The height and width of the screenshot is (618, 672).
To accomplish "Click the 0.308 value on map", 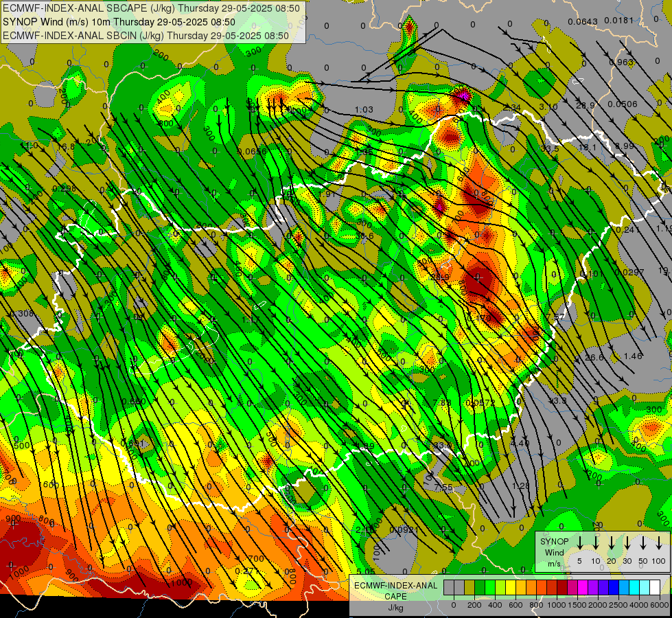I will coord(21,314).
